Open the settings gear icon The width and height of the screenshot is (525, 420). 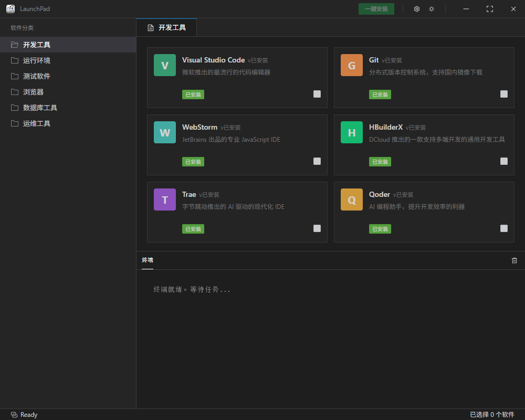416,9
